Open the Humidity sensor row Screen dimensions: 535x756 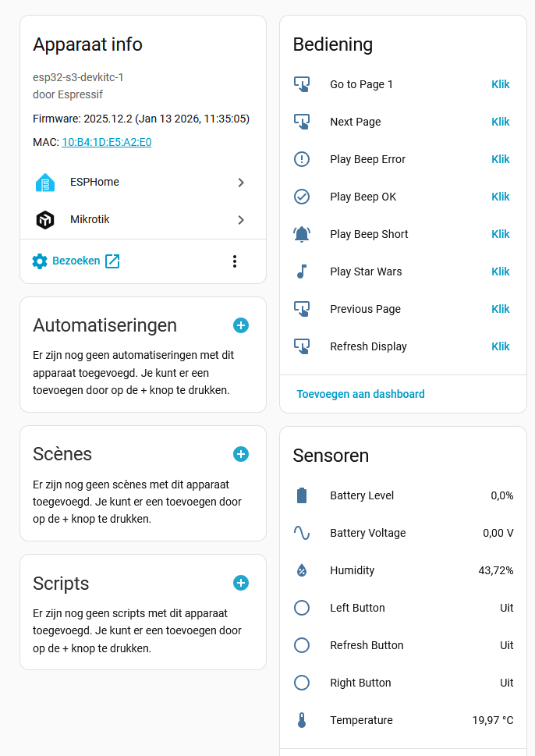[x=353, y=570]
